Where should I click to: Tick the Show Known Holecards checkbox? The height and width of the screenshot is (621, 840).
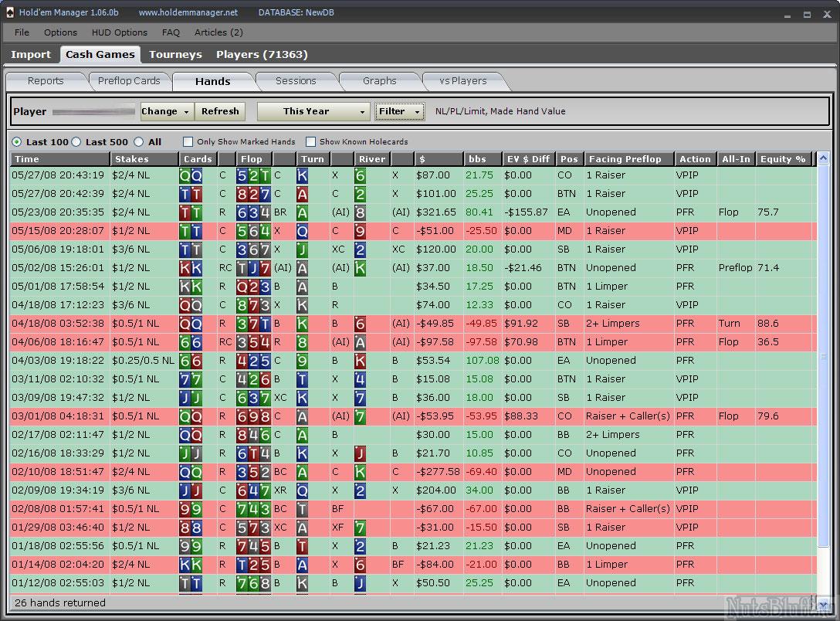[x=310, y=142]
